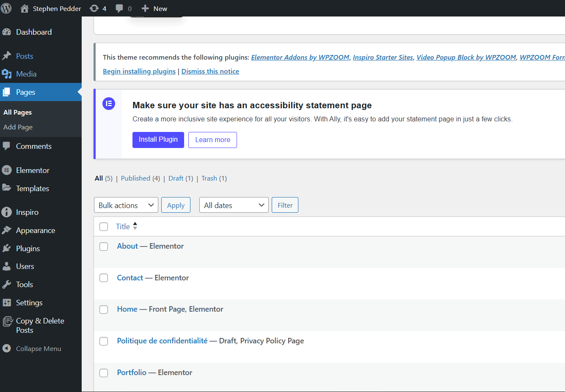The width and height of the screenshot is (565, 392).
Task: Check the select-all checkbox beside Title
Action: [x=104, y=227]
